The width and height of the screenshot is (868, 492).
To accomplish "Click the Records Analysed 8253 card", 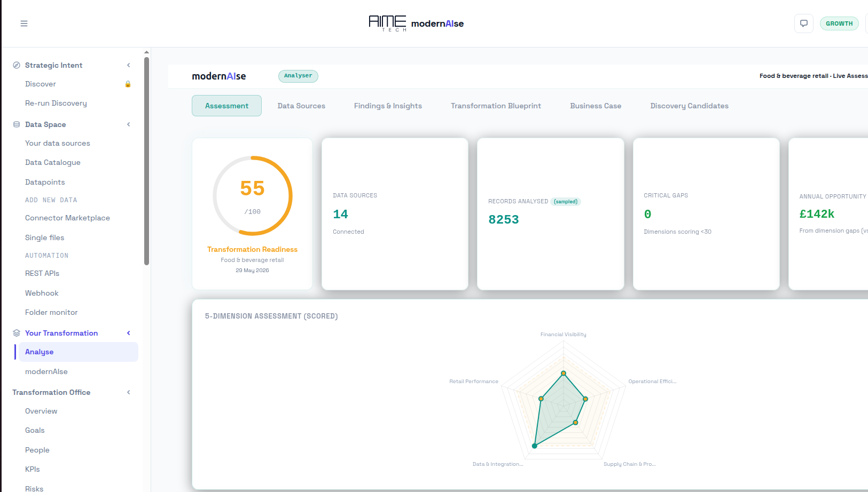I will [550, 214].
